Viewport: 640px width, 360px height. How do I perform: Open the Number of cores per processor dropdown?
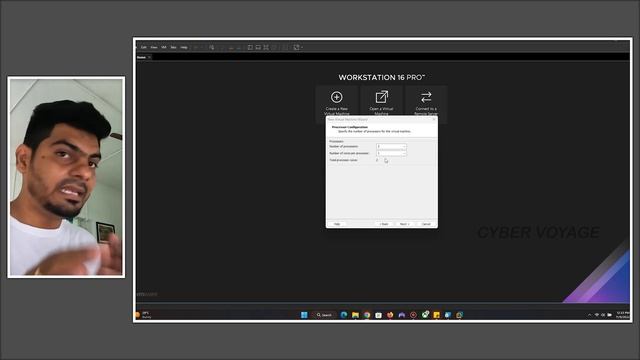coord(391,153)
